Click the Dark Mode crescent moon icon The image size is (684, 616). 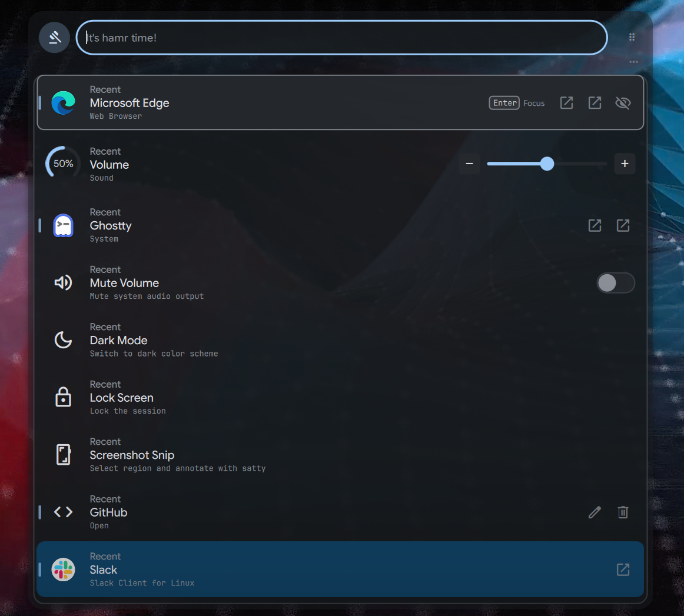click(x=63, y=340)
